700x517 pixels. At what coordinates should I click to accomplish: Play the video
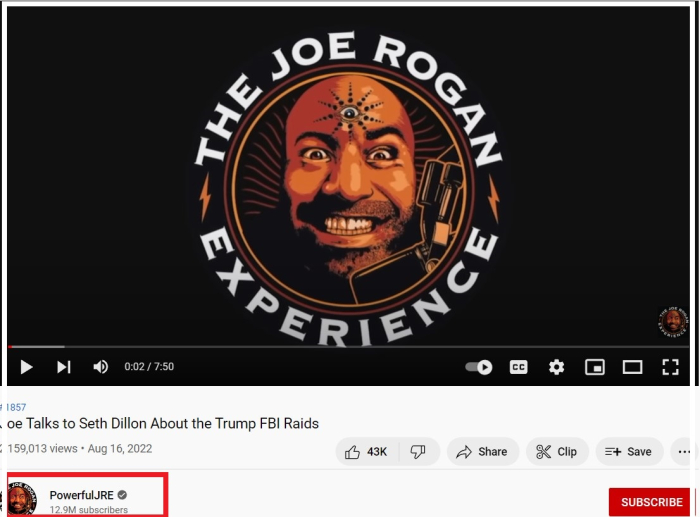pyautogui.click(x=26, y=367)
